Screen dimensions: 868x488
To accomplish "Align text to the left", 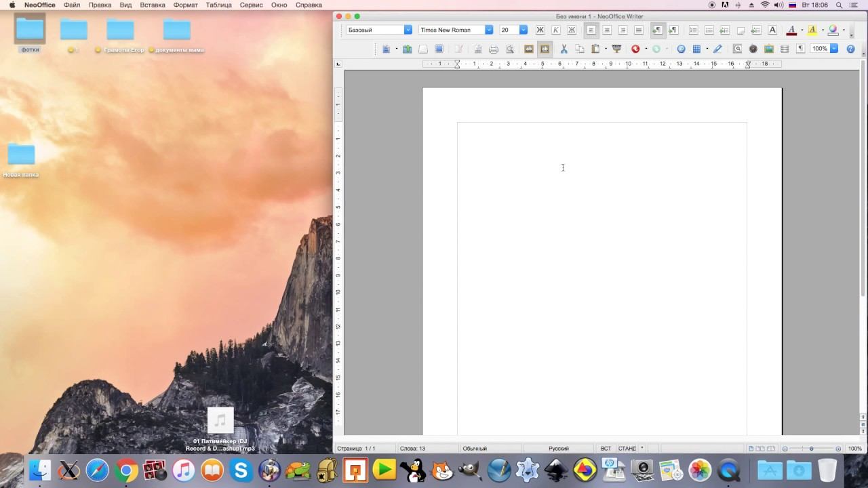I will click(591, 30).
